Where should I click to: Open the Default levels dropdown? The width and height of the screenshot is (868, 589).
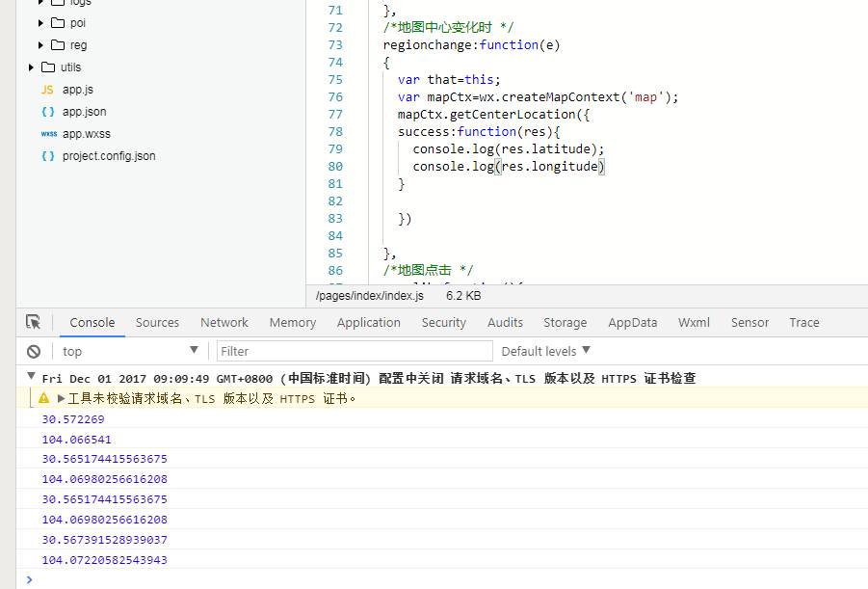545,351
